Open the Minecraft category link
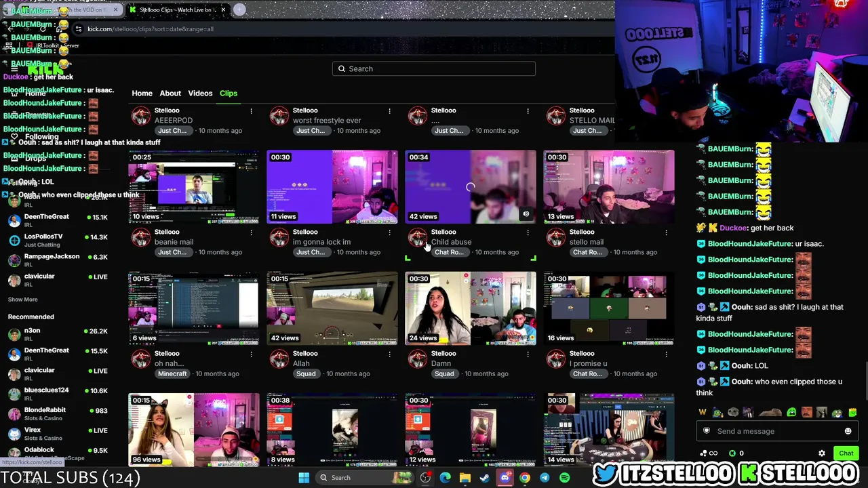Image resolution: width=868 pixels, height=488 pixels. pyautogui.click(x=172, y=373)
